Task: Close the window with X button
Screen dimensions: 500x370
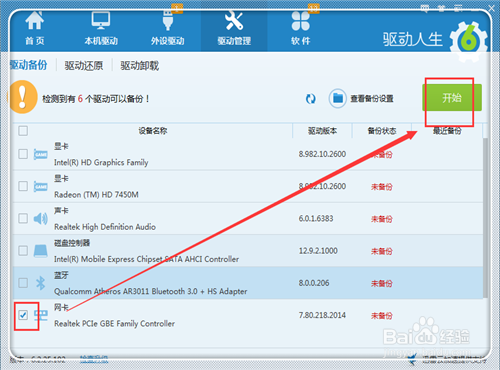Action: pyautogui.click(x=491, y=8)
